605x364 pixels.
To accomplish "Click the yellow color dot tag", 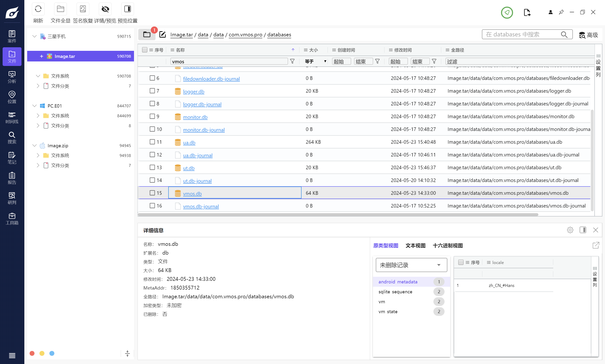I will pyautogui.click(x=42, y=353).
